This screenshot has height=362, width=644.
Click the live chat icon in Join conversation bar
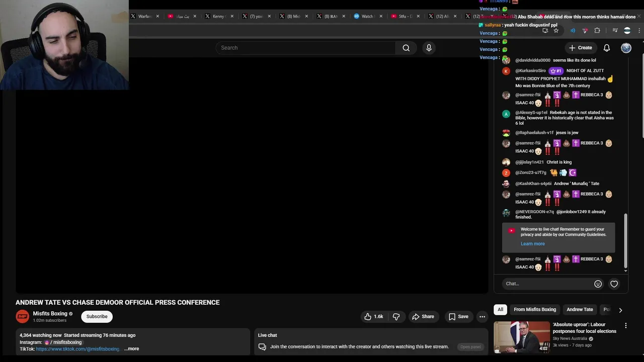point(262,347)
